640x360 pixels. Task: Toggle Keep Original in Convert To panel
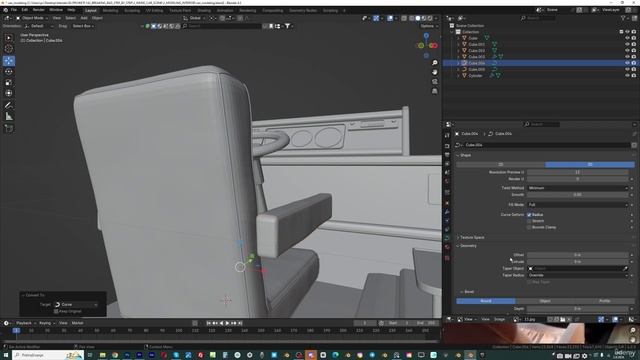pos(56,311)
